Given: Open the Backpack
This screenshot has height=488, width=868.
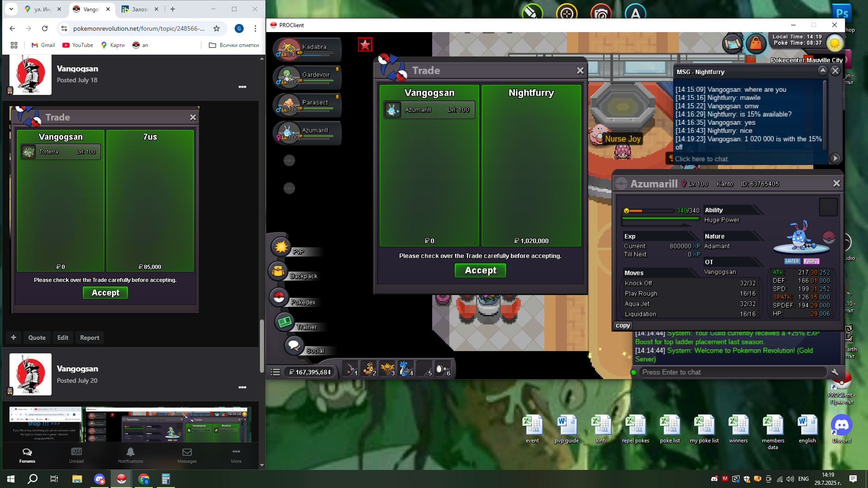Looking at the screenshot, I should 278,272.
